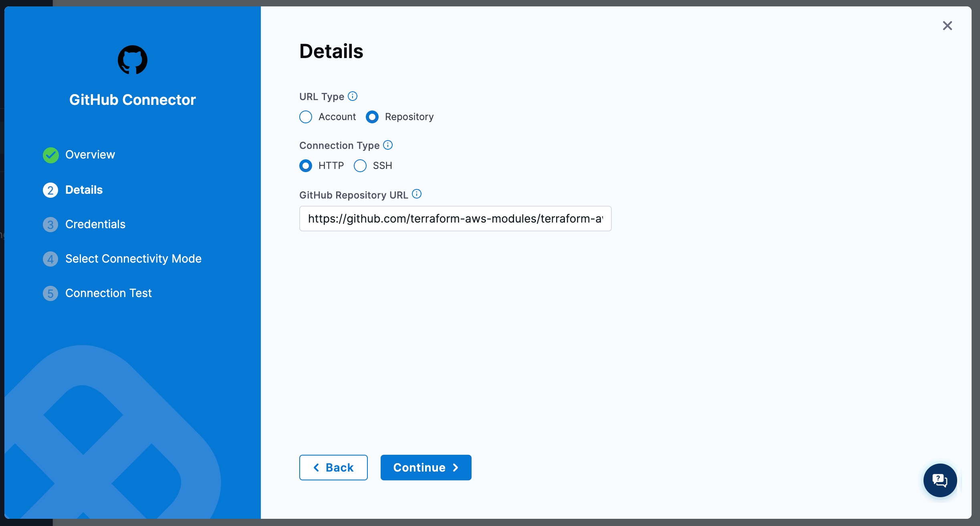Click the GitHub Repository URL info icon
Viewport: 980px width, 526px height.
[x=417, y=194]
